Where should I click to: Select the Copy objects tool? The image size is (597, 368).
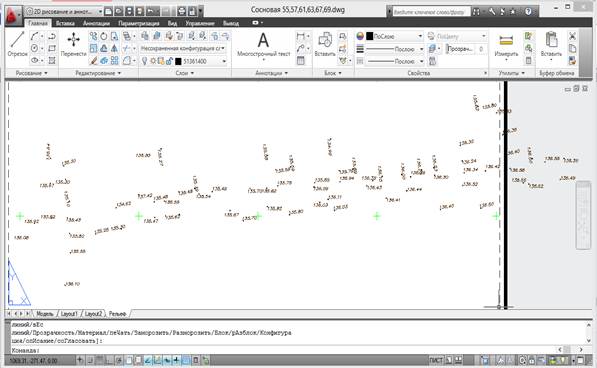point(93,37)
